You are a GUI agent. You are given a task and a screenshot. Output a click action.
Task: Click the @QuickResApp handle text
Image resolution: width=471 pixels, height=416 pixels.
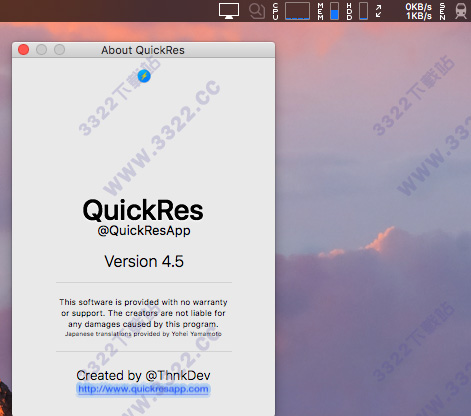(144, 231)
